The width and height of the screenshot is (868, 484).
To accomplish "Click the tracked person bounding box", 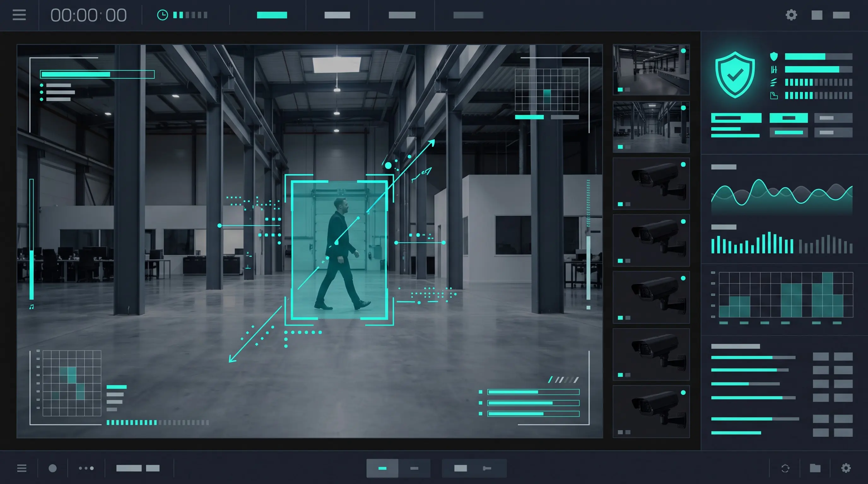I will [339, 250].
